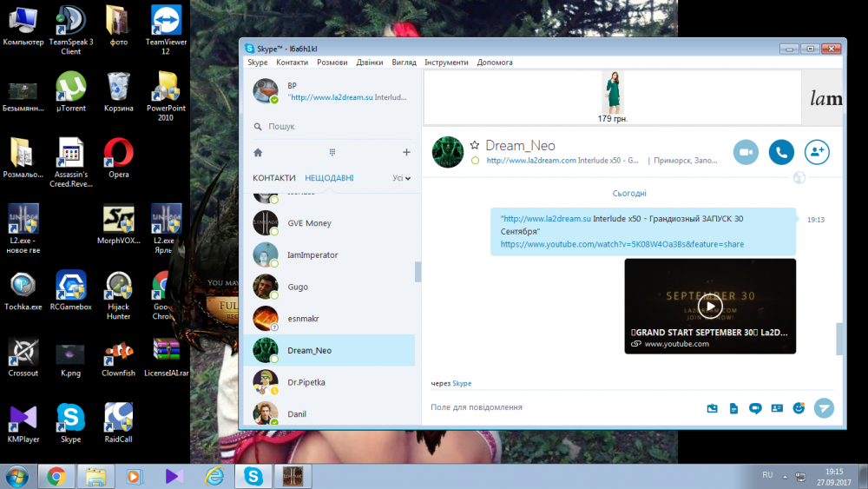Select the Gugo contact in the list

click(298, 287)
